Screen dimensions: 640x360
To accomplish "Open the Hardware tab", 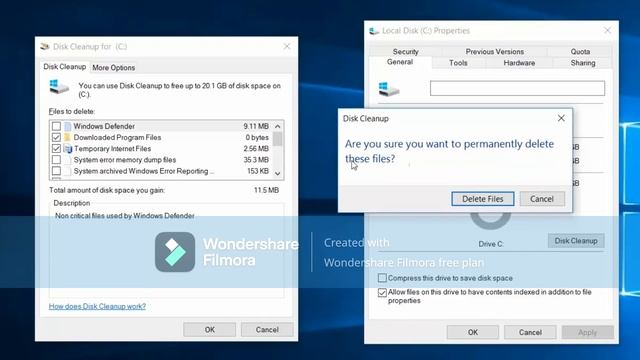I will [519, 63].
